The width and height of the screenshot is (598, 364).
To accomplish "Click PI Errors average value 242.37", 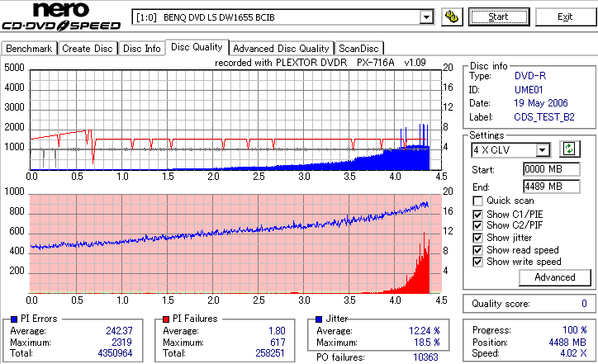I will click(119, 331).
